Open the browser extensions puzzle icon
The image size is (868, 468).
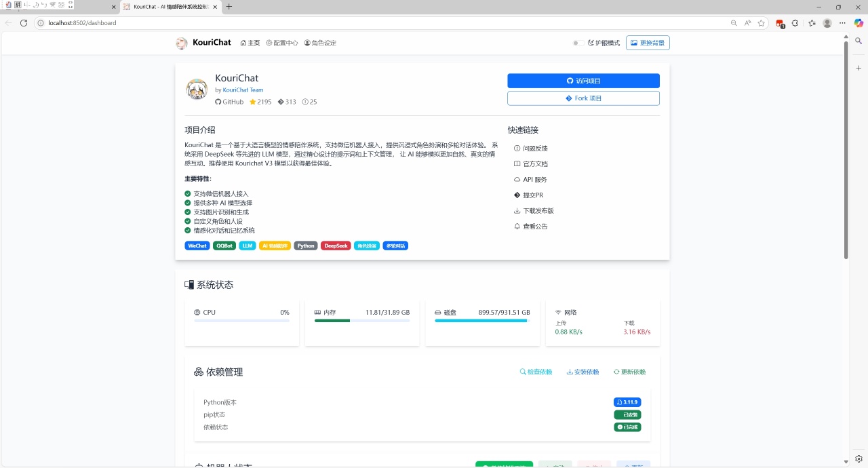coord(795,23)
